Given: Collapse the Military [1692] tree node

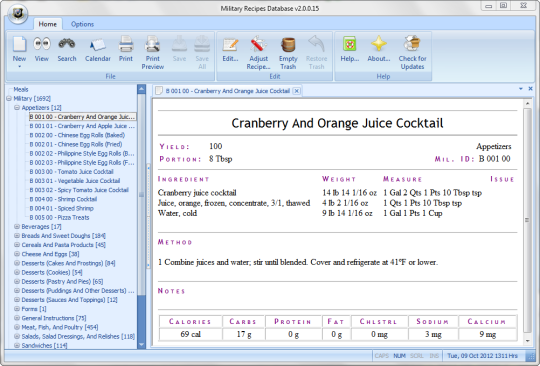Looking at the screenshot, I should (9, 98).
